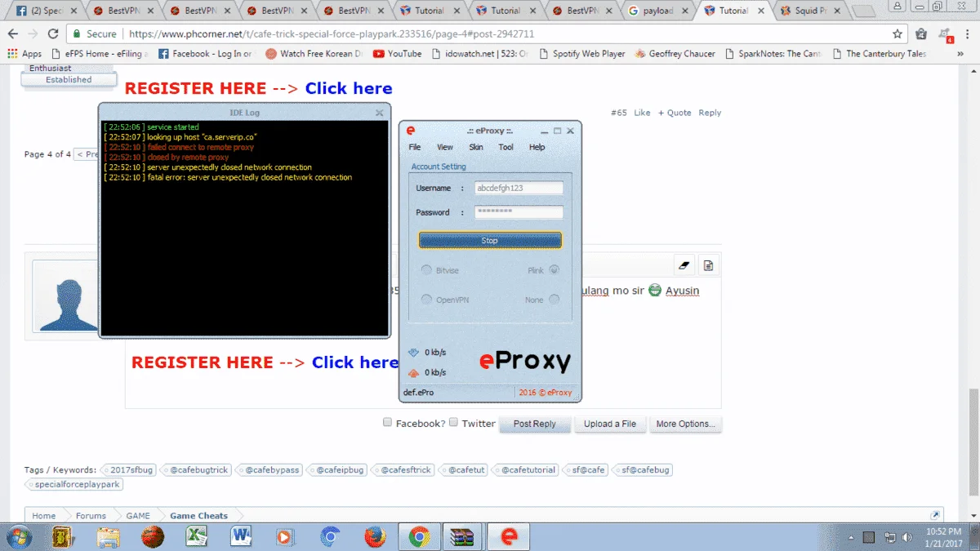Image resolution: width=980 pixels, height=551 pixels.
Task: Open eProxy File menu
Action: click(415, 148)
